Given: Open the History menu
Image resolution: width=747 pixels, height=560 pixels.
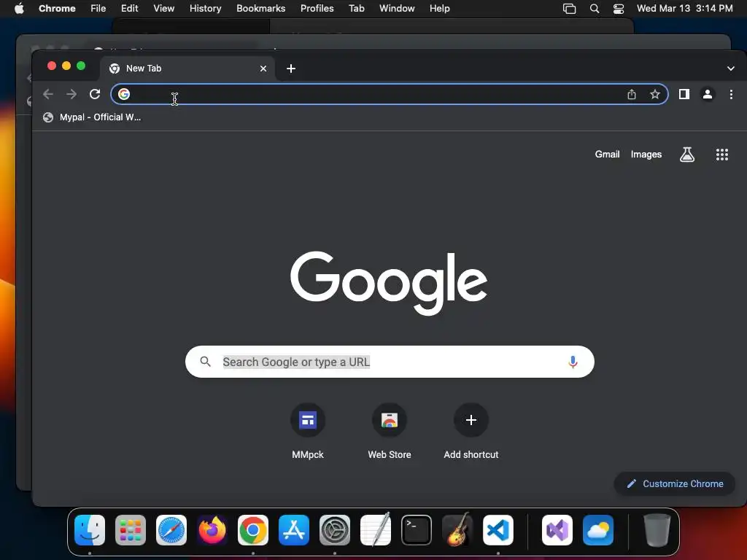Looking at the screenshot, I should 205,8.
